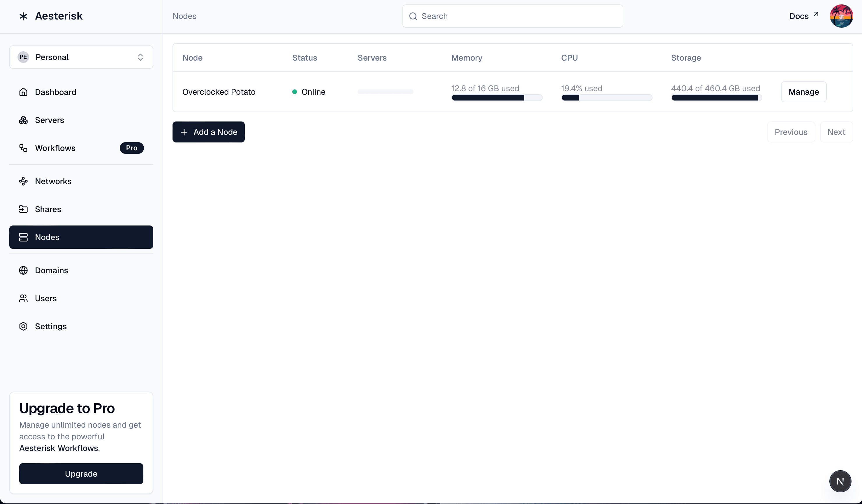Click the Settings gear icon

point(23,327)
